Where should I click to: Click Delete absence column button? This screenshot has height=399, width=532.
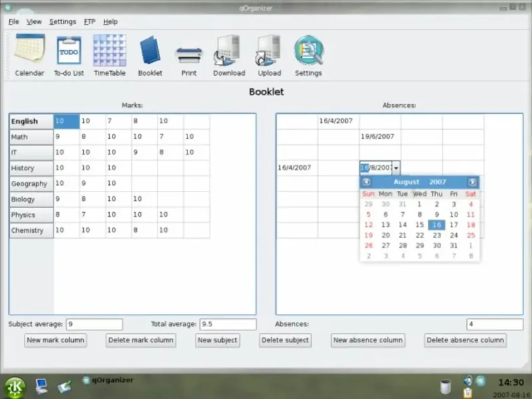coord(465,340)
